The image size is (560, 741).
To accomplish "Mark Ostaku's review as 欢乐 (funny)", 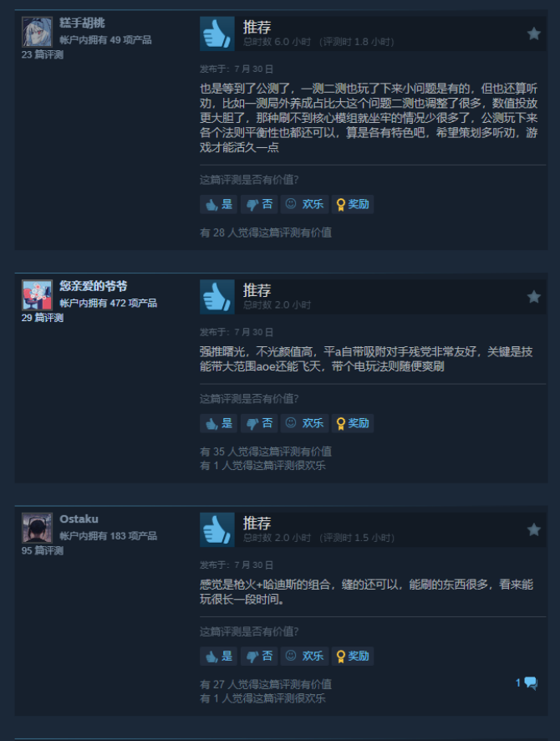I will point(304,656).
